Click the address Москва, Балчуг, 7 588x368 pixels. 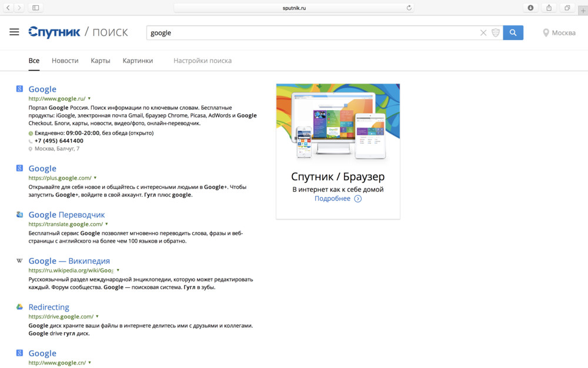click(57, 149)
